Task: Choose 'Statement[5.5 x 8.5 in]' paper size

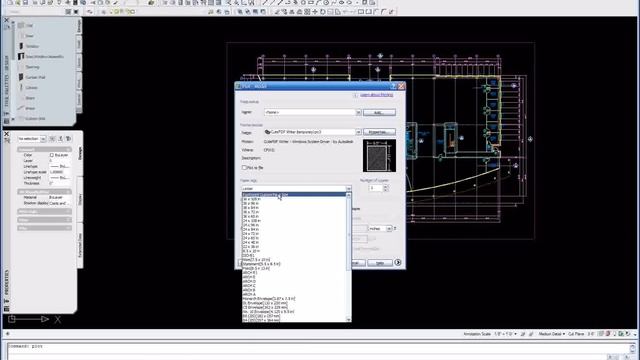Action: pos(294,264)
